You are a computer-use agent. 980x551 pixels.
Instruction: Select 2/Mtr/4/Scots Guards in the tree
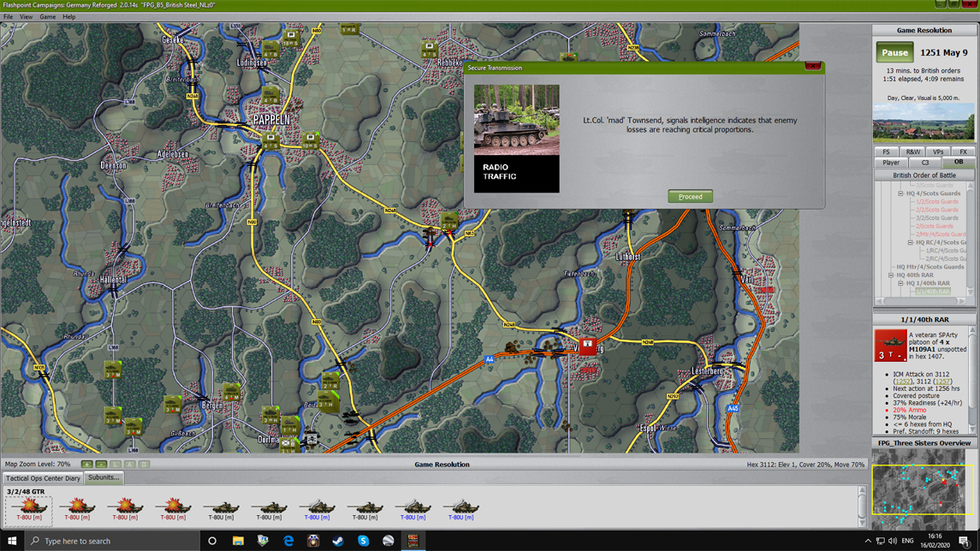pos(941,234)
